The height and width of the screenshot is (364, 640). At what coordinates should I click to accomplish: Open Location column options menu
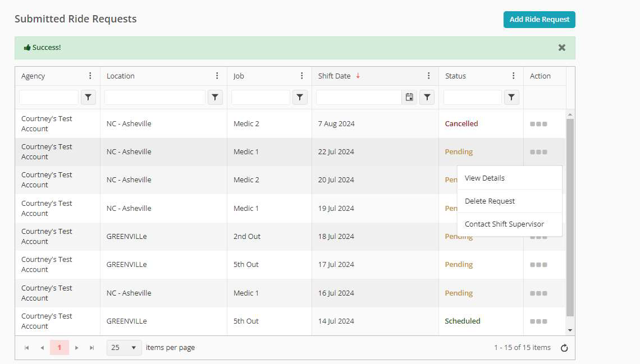[x=217, y=76]
